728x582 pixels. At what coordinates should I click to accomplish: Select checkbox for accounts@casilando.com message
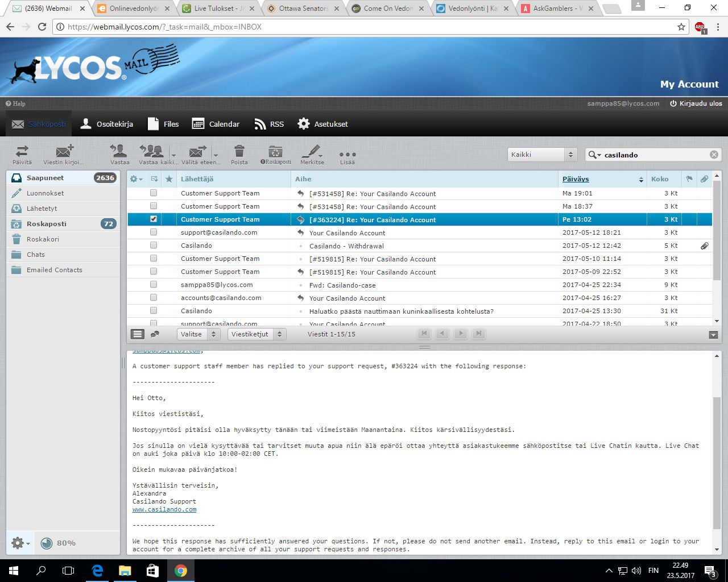point(154,298)
